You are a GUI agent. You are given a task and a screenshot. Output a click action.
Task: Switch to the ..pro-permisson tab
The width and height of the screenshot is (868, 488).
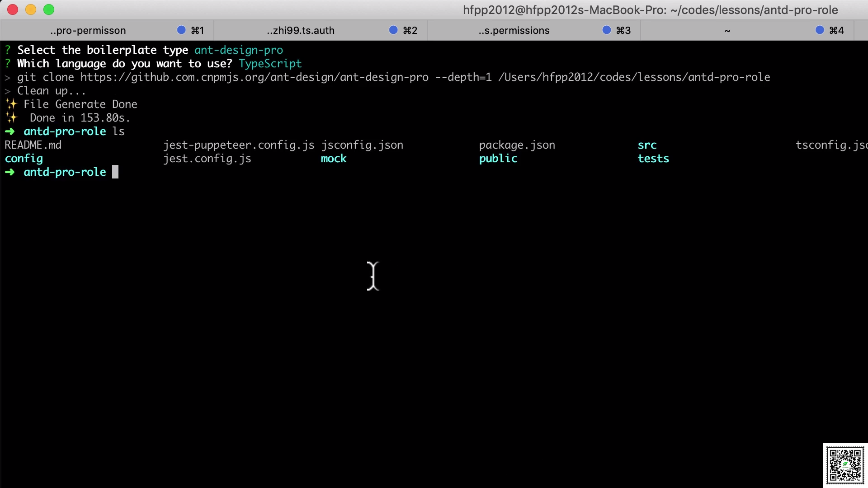[x=88, y=30]
